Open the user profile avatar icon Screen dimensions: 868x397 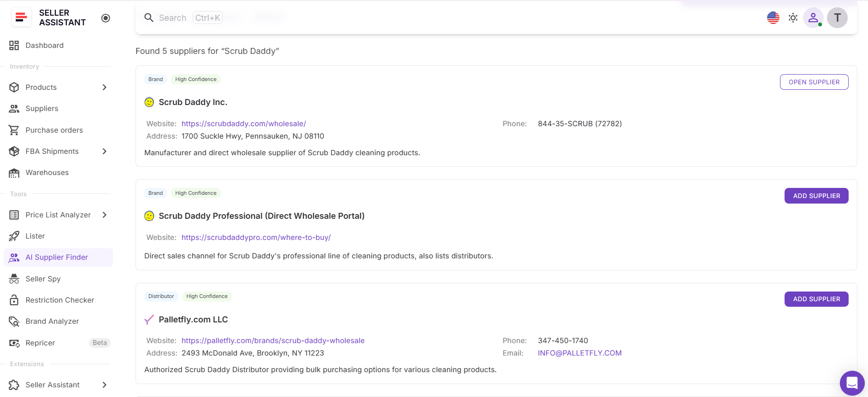(x=813, y=18)
